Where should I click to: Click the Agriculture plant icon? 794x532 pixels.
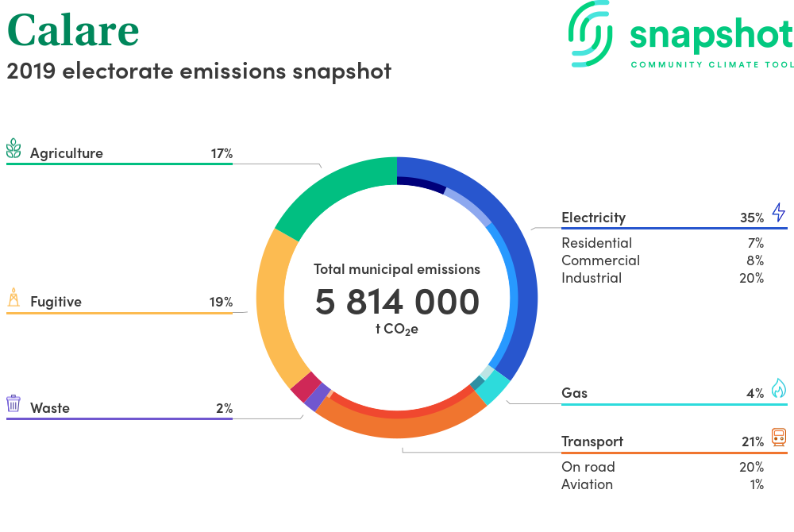coord(13,148)
